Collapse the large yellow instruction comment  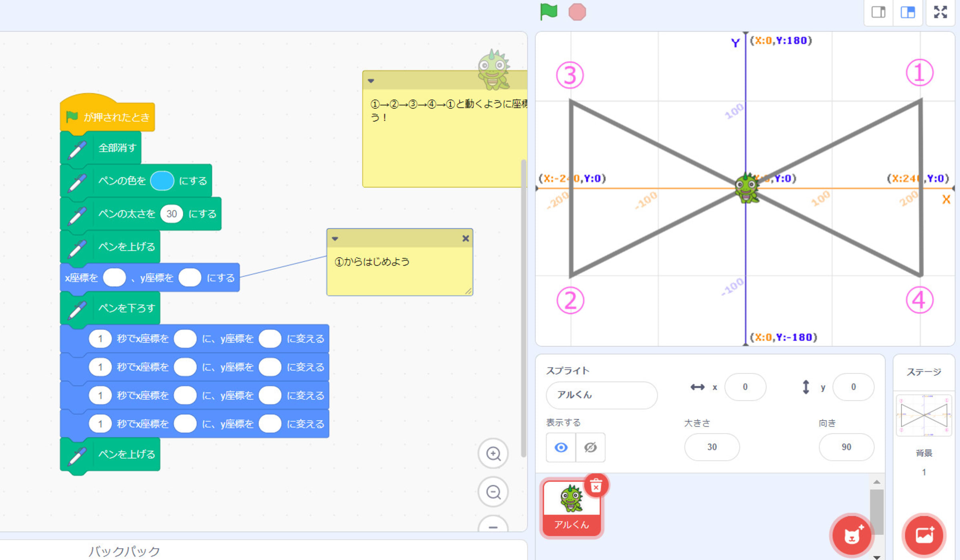tap(371, 81)
